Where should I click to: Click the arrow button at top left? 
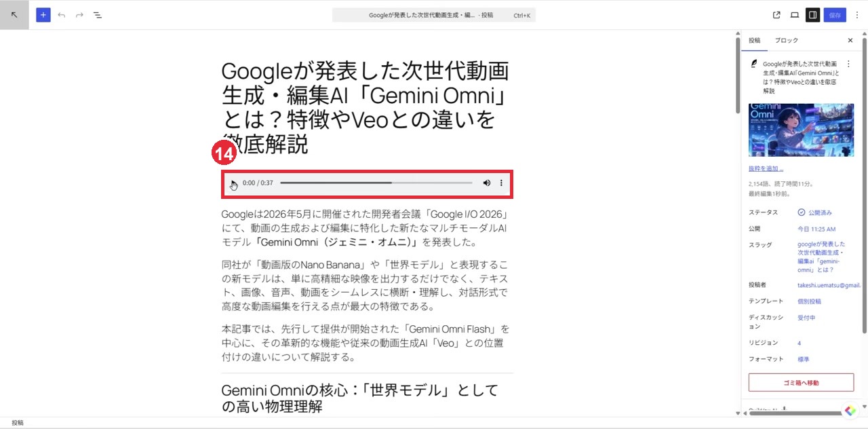[x=14, y=15]
